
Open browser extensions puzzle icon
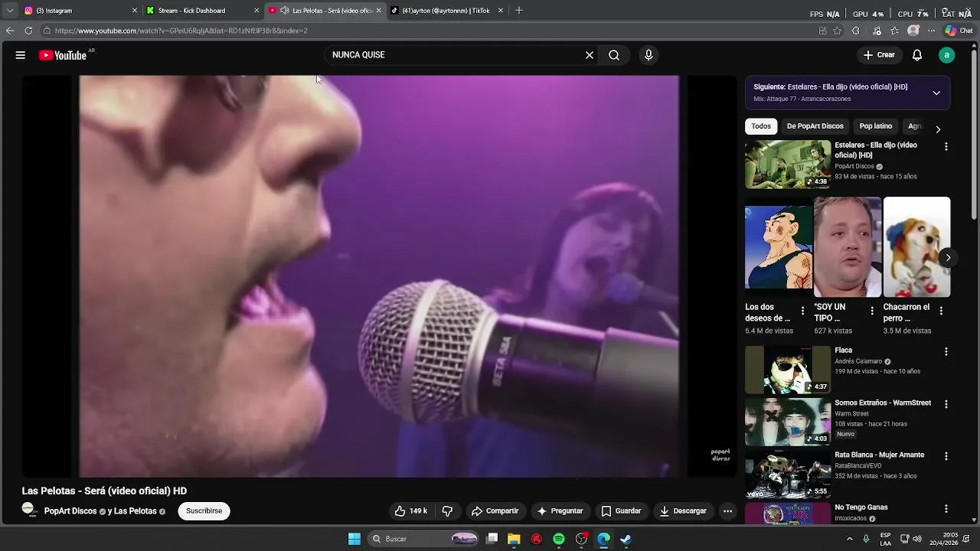[856, 31]
